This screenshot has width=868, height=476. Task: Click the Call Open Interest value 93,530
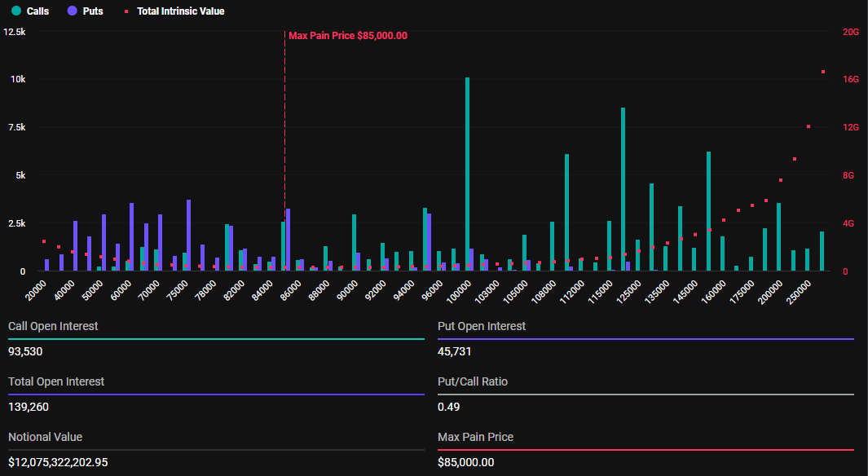[25, 351]
